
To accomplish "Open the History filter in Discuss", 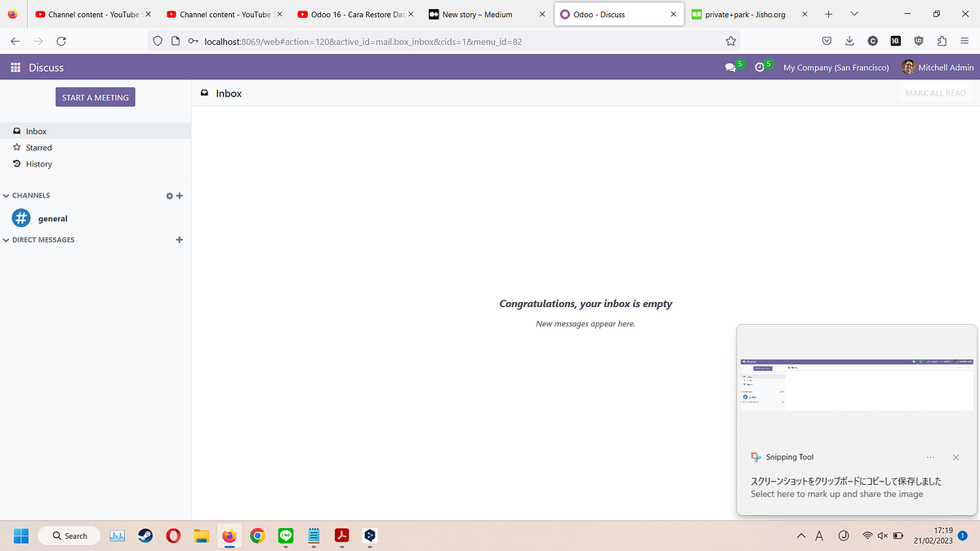I will pyautogui.click(x=16, y=163).
